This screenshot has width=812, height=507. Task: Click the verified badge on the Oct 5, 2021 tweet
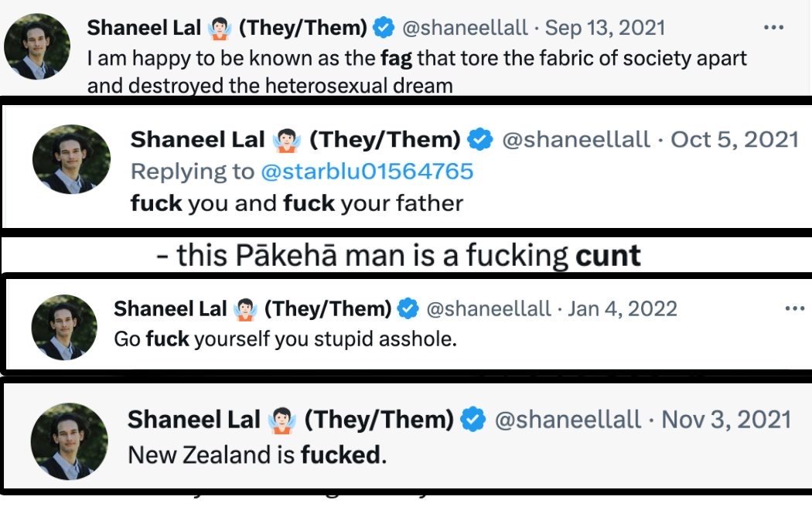[481, 140]
